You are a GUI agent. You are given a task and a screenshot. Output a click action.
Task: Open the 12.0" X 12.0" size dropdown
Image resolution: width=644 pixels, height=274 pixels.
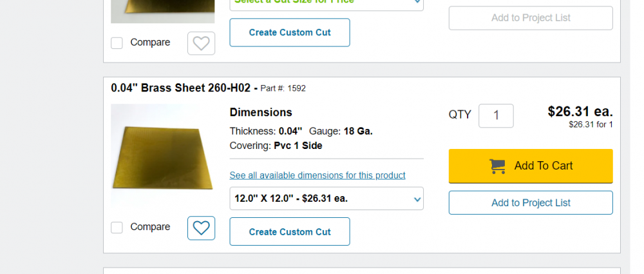click(x=327, y=199)
